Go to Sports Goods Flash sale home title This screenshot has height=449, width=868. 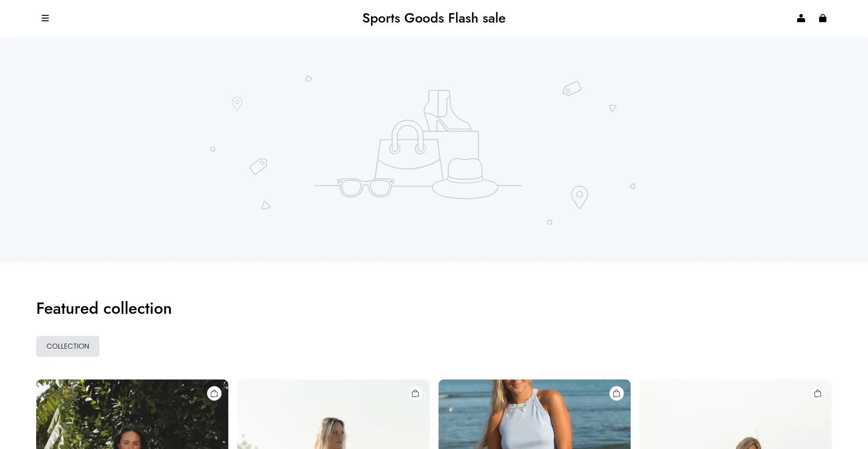(434, 18)
